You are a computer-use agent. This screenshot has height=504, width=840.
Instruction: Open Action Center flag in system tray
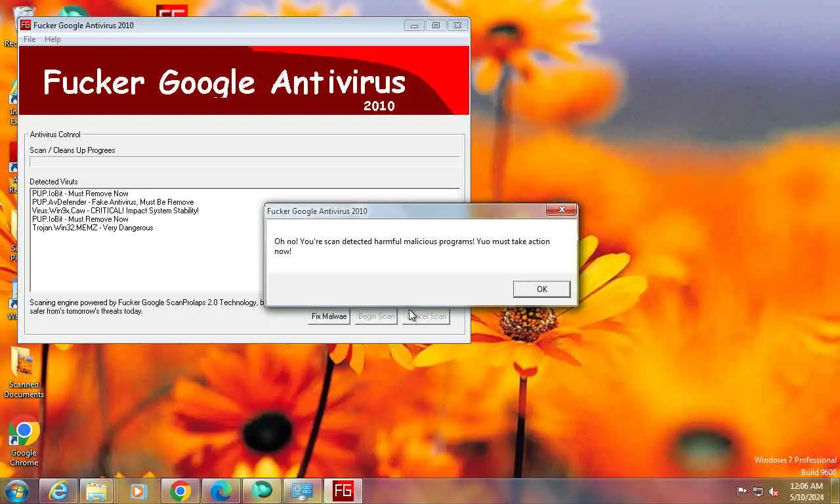(x=742, y=492)
